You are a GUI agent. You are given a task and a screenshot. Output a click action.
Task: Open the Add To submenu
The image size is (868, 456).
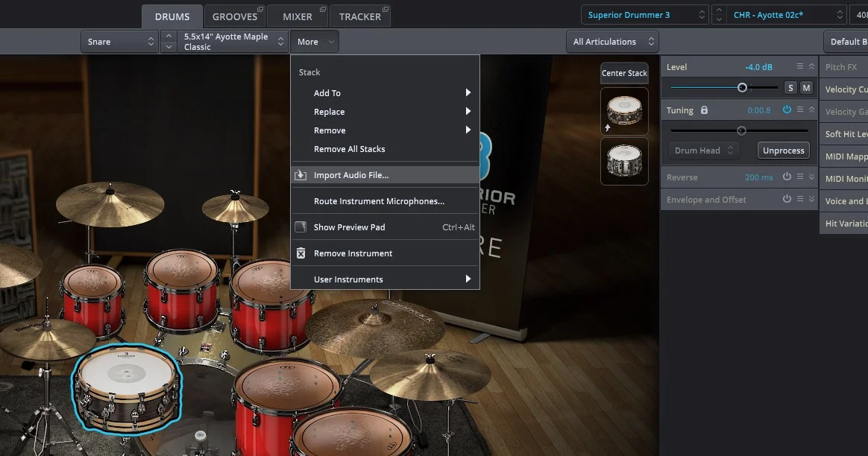[385, 93]
